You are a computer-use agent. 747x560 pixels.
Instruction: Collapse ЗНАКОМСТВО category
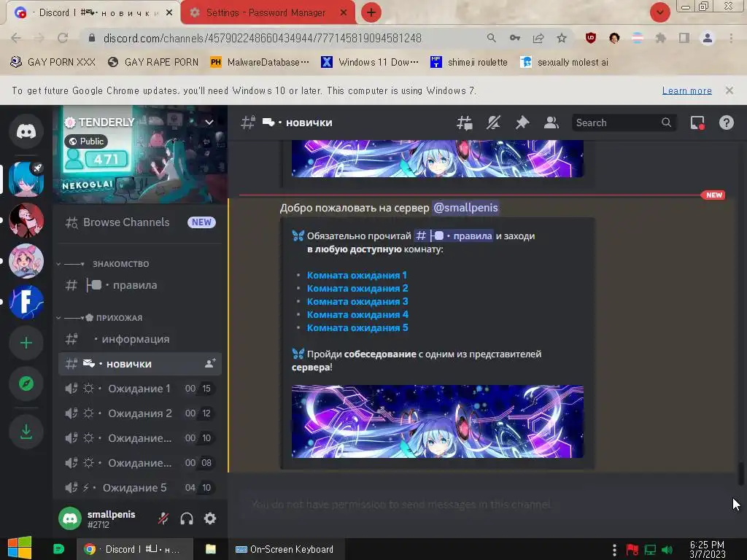(x=104, y=264)
